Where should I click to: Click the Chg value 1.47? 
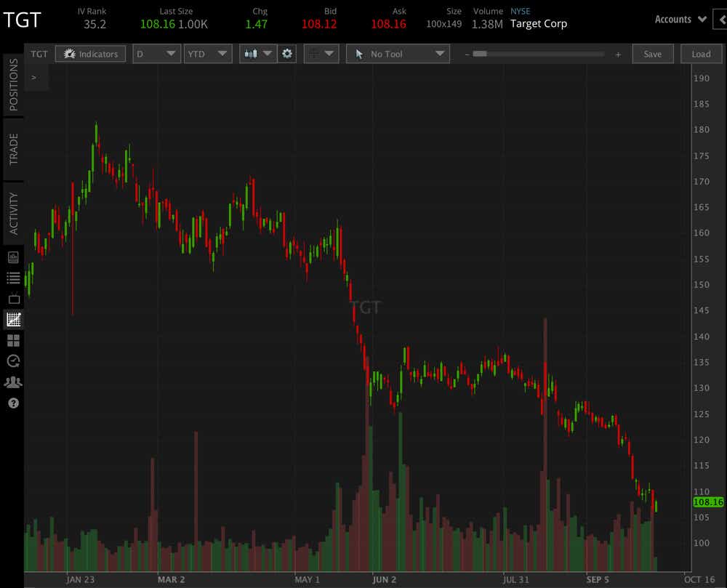pyautogui.click(x=257, y=24)
